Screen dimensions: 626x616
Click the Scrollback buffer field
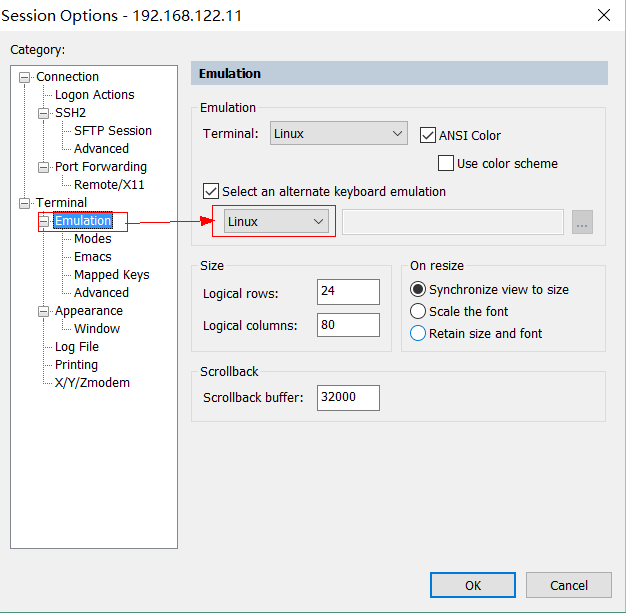coord(348,398)
